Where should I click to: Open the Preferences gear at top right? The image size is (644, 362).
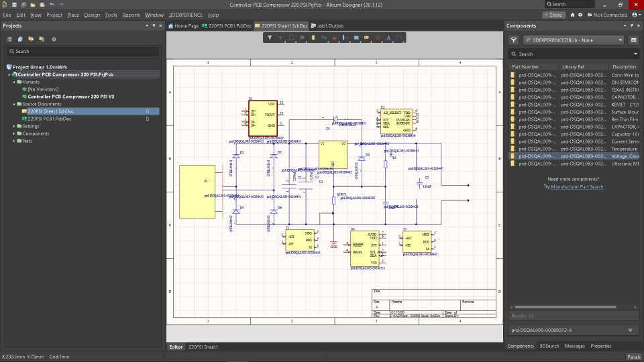point(580,15)
